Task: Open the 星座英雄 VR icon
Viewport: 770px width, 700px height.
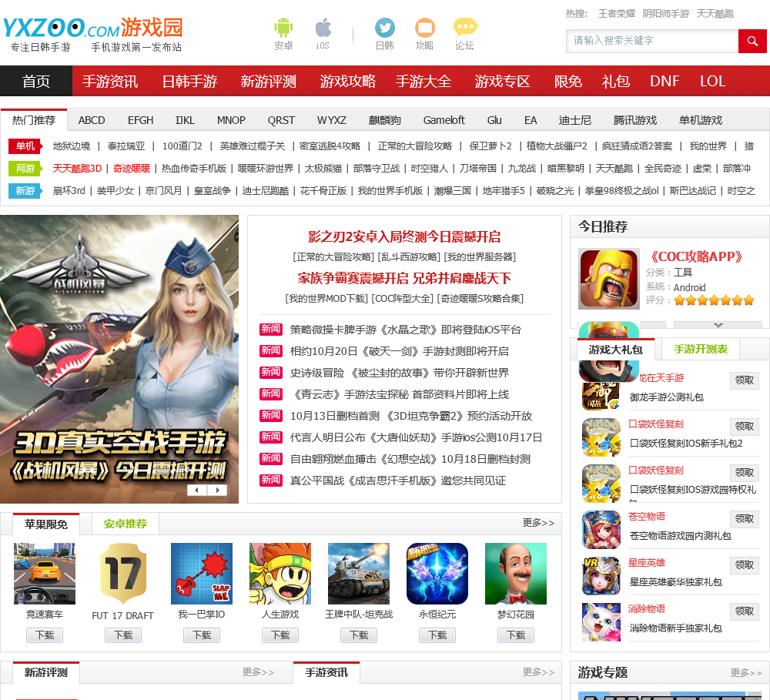Action: coord(601,576)
